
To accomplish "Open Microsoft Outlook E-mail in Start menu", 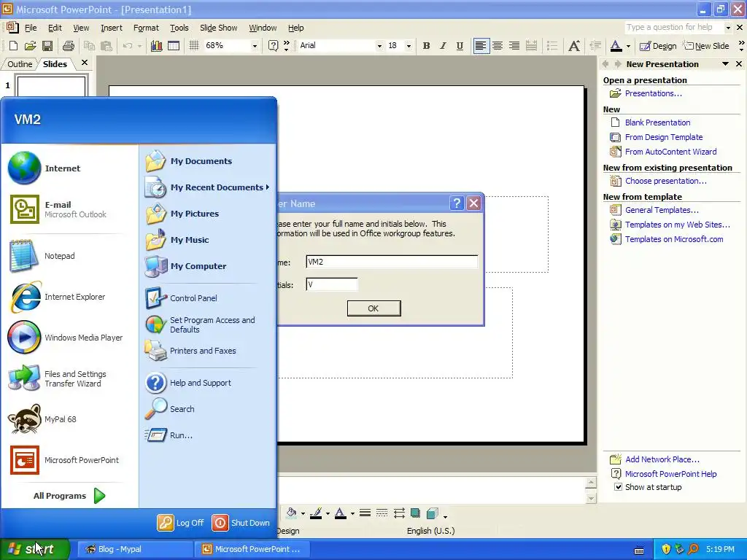I will pos(58,209).
